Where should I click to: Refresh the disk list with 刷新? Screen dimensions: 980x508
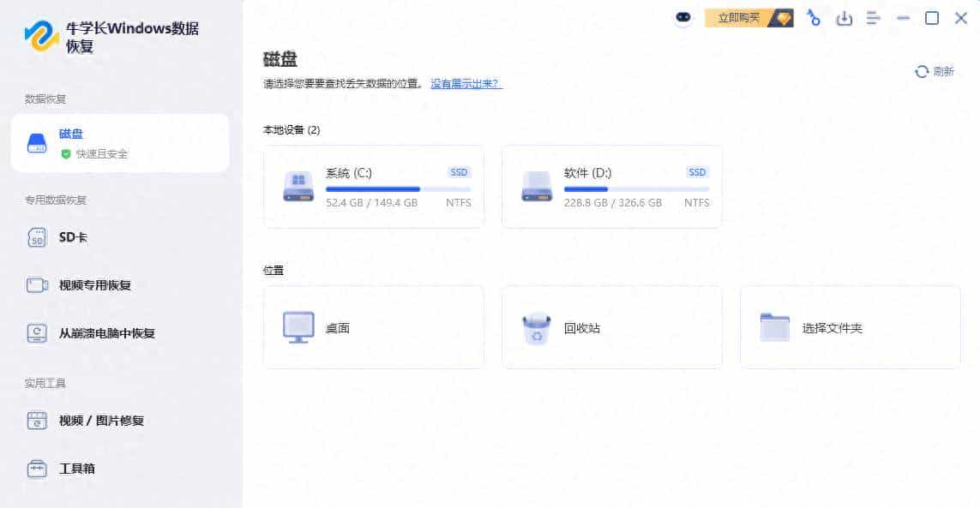[935, 72]
